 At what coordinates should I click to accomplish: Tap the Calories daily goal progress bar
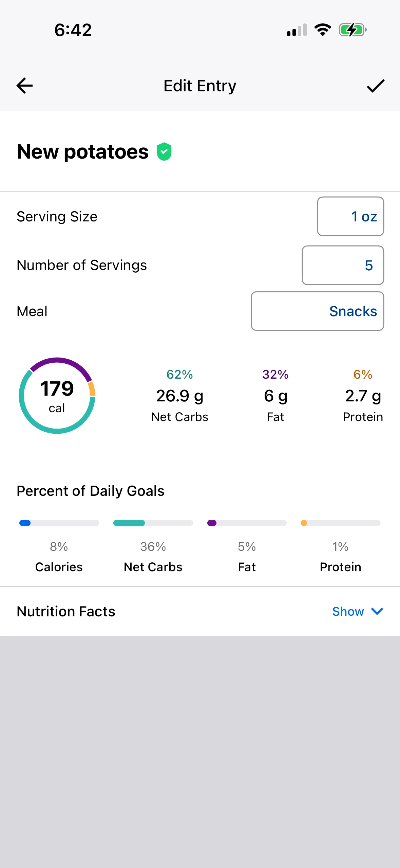pyautogui.click(x=59, y=523)
